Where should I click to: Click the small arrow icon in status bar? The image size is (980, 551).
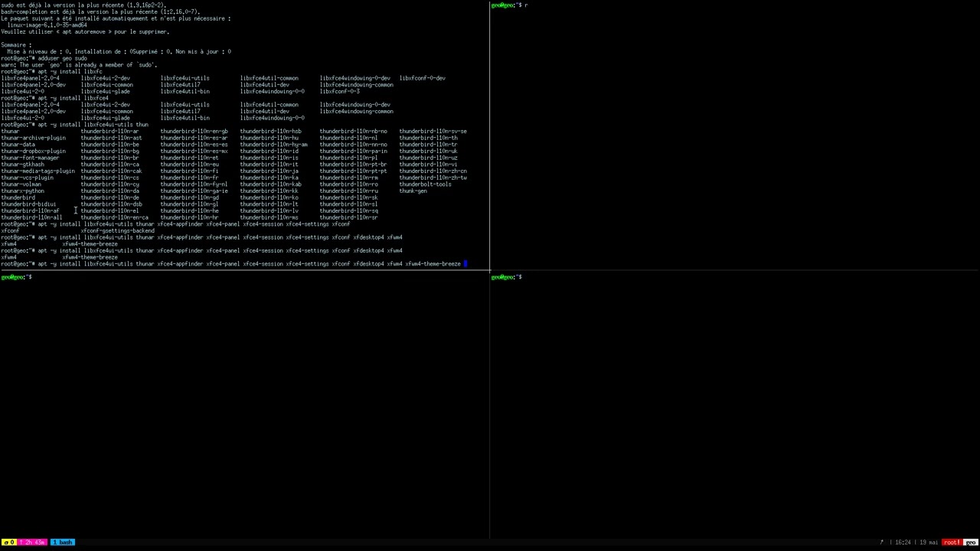click(882, 542)
